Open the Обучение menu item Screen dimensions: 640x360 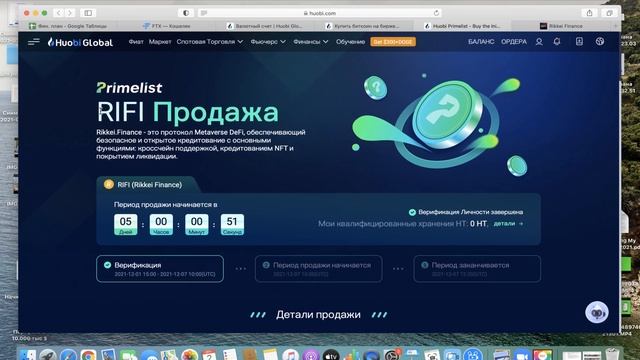350,42
